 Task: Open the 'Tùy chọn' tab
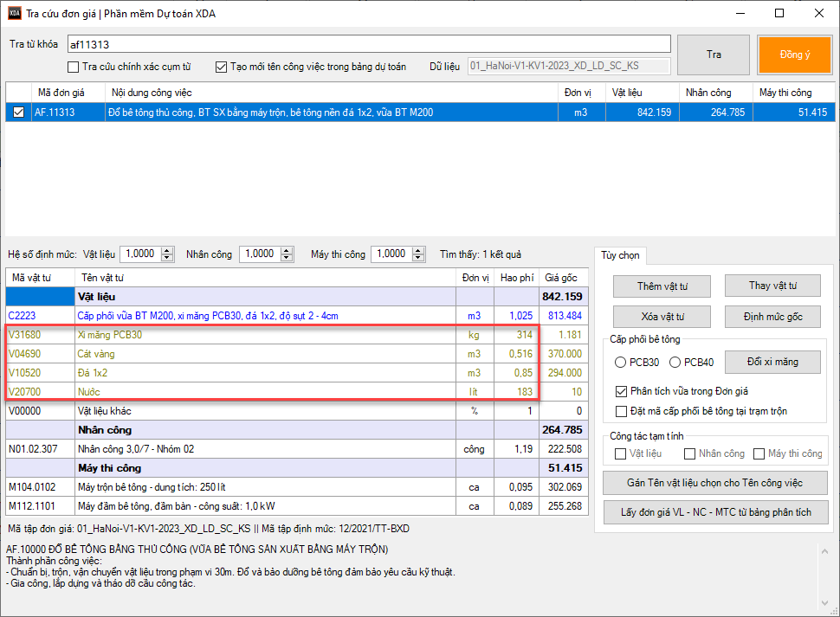pos(620,255)
